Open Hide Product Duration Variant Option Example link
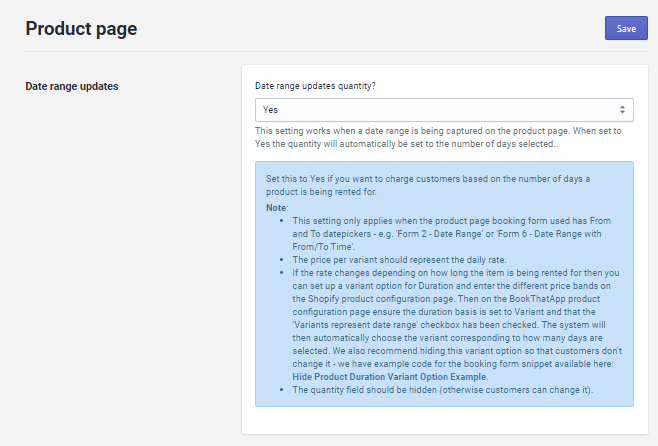Image resolution: width=658 pixels, height=446 pixels. [x=388, y=375]
